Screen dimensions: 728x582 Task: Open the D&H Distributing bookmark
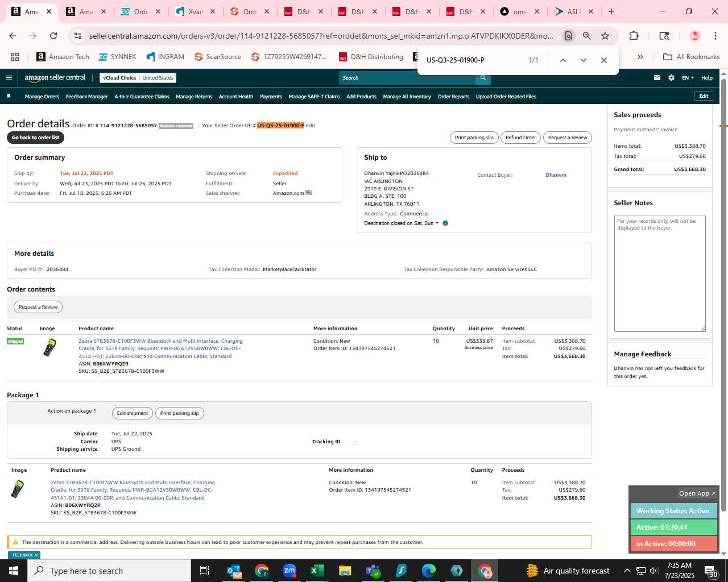coord(371,57)
